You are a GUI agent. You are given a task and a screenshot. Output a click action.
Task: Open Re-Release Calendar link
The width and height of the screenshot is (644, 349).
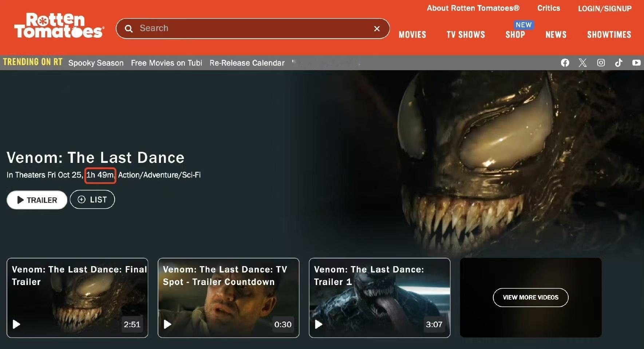[x=247, y=63]
